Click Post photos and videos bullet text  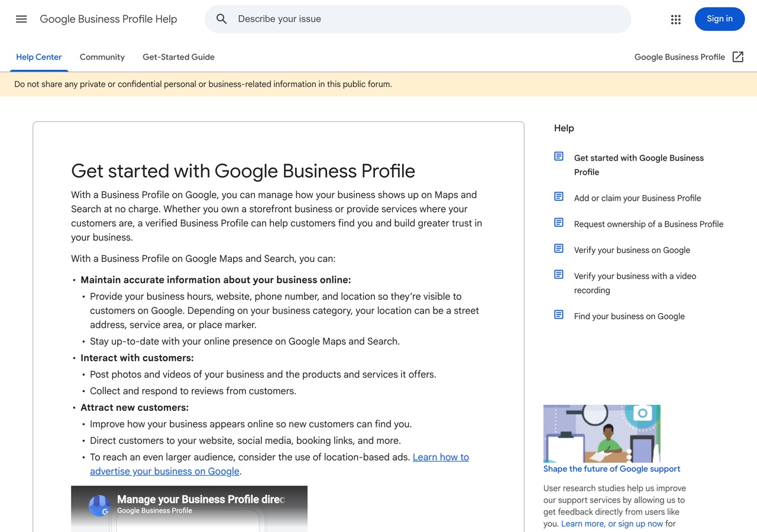click(263, 374)
